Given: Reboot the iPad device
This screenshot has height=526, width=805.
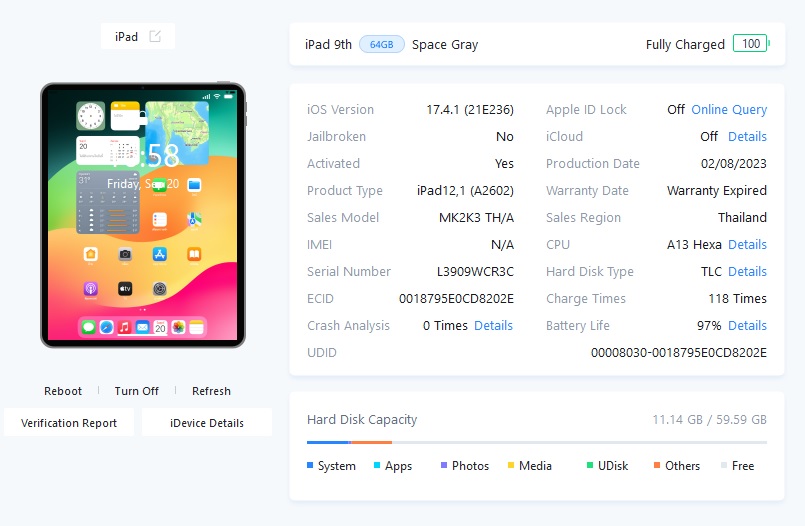Looking at the screenshot, I should [x=63, y=391].
